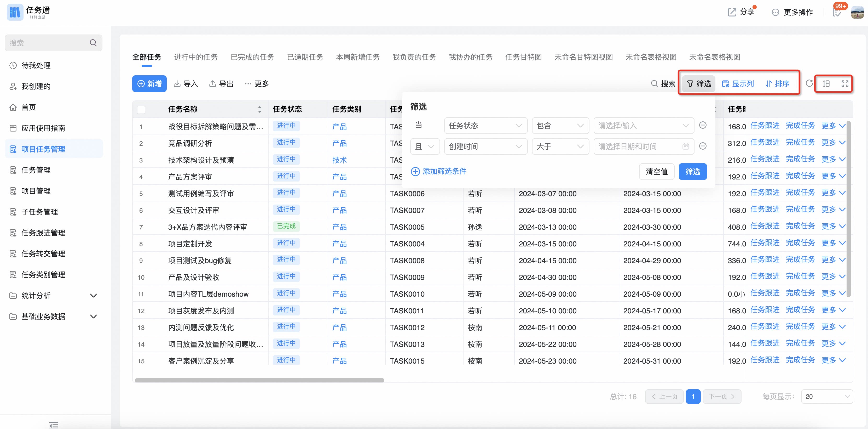This screenshot has height=429, width=868.
Task: Remove the 创建时间 filter condition
Action: (703, 146)
